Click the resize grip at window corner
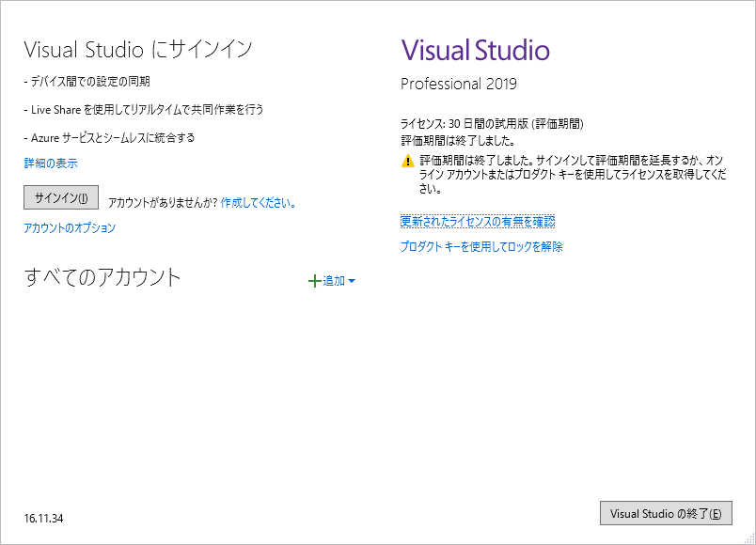756x545 pixels. pyautogui.click(x=749, y=538)
